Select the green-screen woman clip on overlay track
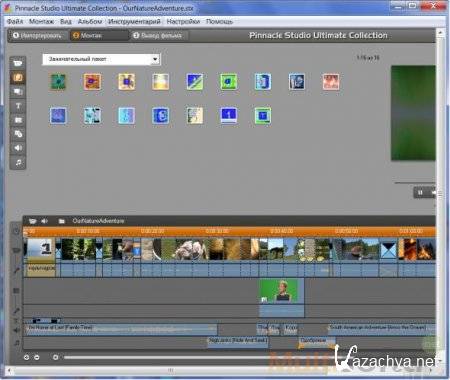Screen dimensions: 450x380 (x=282, y=291)
